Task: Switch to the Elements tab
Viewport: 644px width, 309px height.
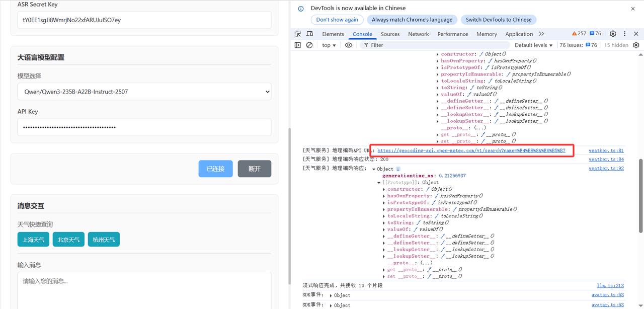Action: [x=333, y=34]
